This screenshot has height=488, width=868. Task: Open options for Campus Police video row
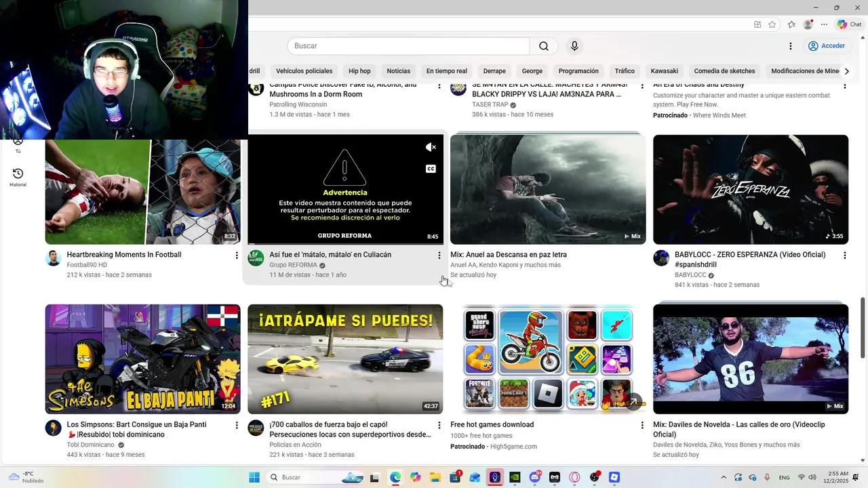tap(439, 85)
